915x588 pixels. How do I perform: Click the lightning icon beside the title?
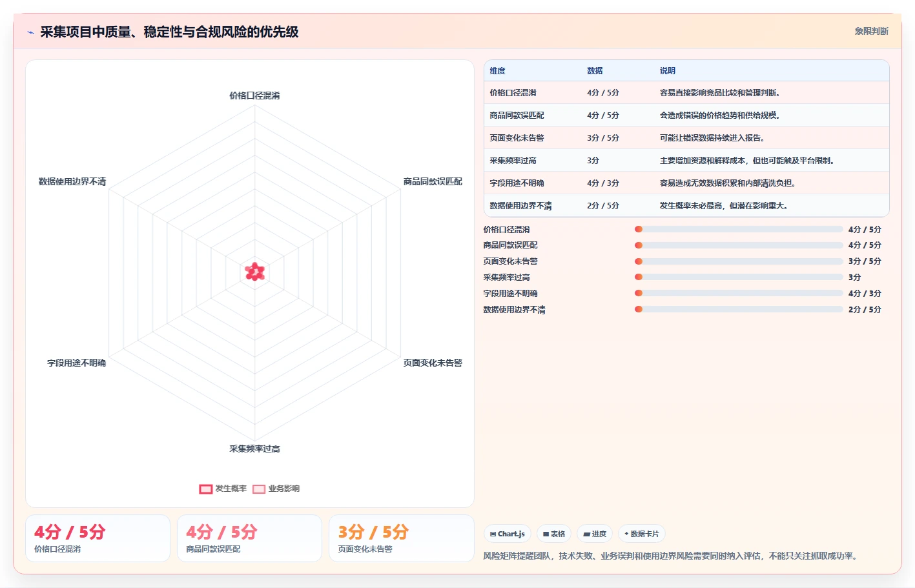click(x=30, y=32)
